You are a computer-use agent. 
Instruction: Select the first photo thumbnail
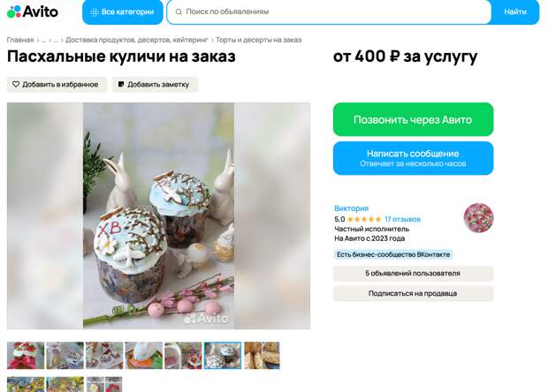(x=26, y=355)
